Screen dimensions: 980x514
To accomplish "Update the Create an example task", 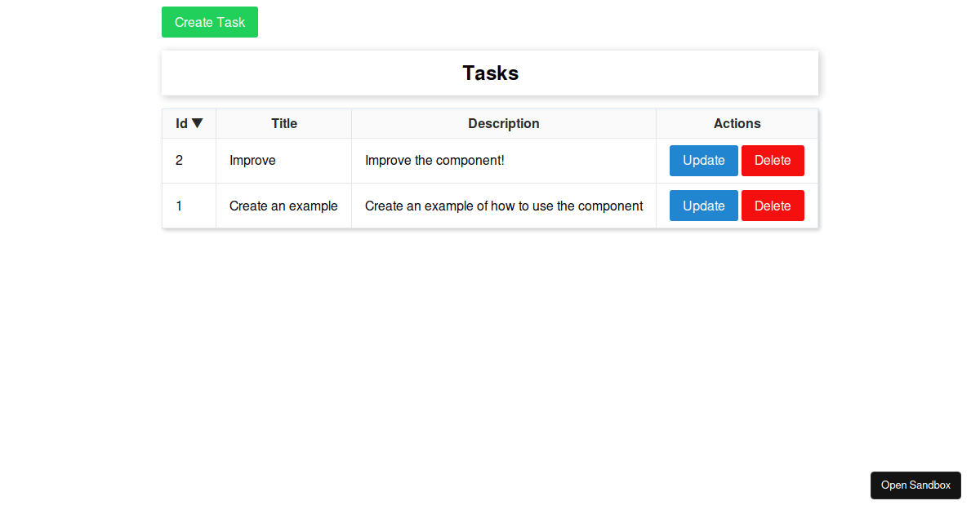I will pos(703,206).
